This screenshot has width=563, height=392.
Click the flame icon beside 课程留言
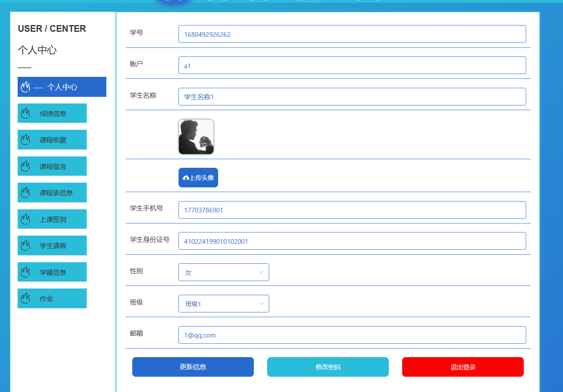coord(26,166)
